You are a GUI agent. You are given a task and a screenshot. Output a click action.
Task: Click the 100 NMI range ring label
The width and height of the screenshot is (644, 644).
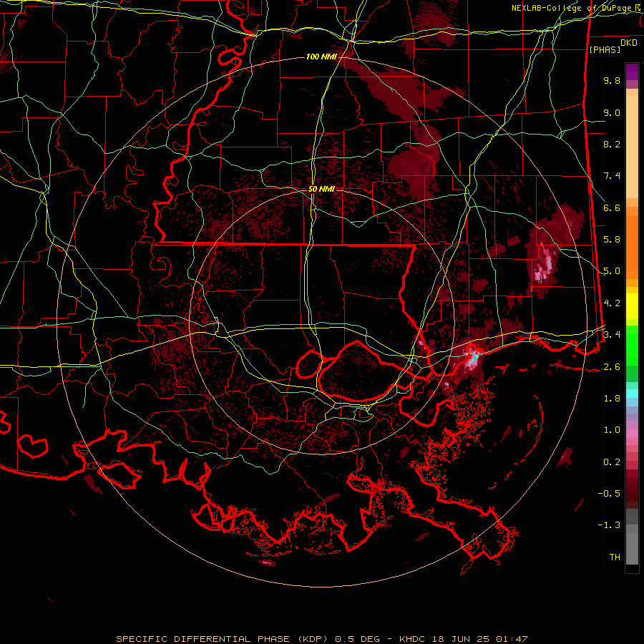(x=321, y=57)
